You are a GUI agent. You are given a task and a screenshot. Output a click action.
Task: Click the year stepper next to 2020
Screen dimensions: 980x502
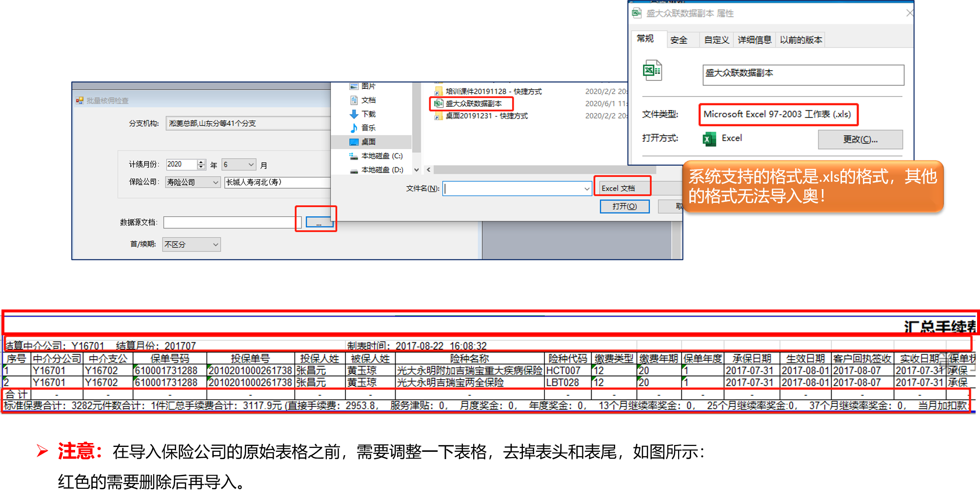tap(201, 165)
